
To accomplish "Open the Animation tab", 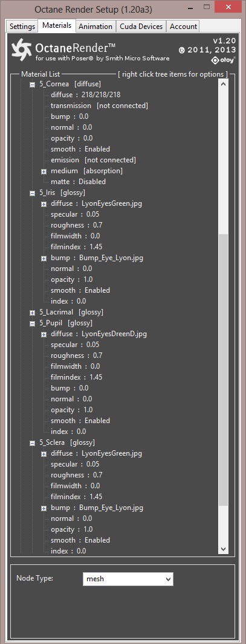I will [95, 27].
